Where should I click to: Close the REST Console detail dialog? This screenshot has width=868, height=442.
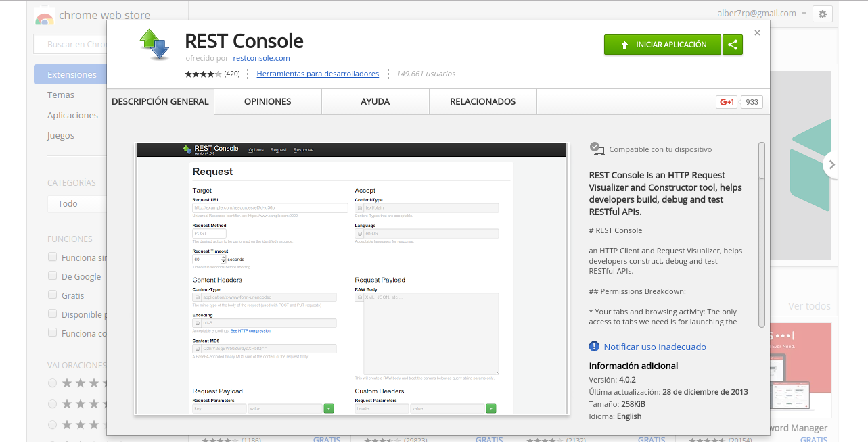pyautogui.click(x=757, y=32)
